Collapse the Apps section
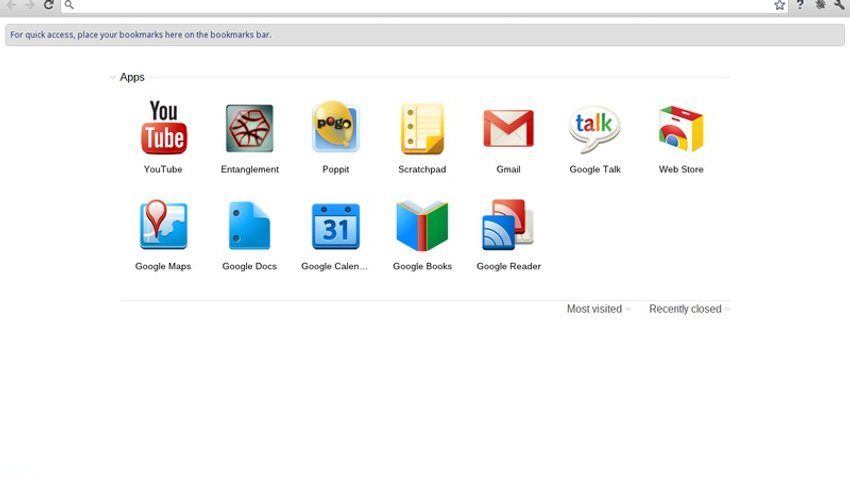The height and width of the screenshot is (478, 850). pyautogui.click(x=113, y=77)
